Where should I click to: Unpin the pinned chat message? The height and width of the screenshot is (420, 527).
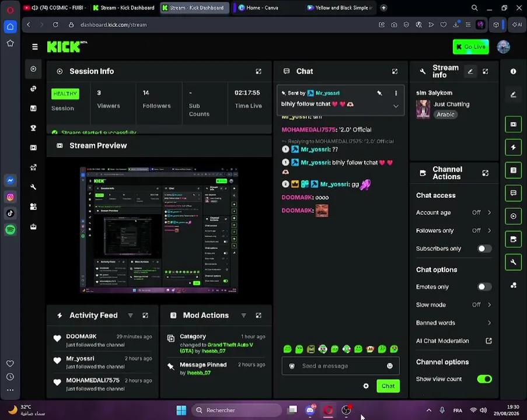click(x=379, y=93)
